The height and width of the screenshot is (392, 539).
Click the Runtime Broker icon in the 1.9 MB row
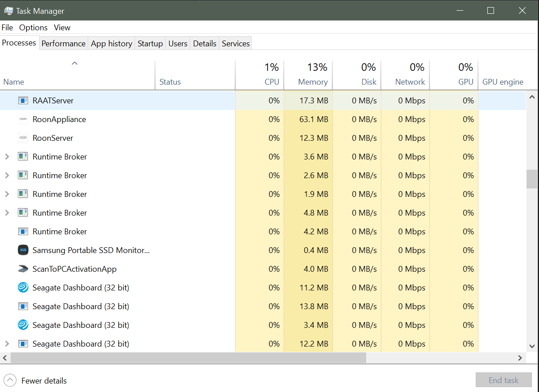23,194
